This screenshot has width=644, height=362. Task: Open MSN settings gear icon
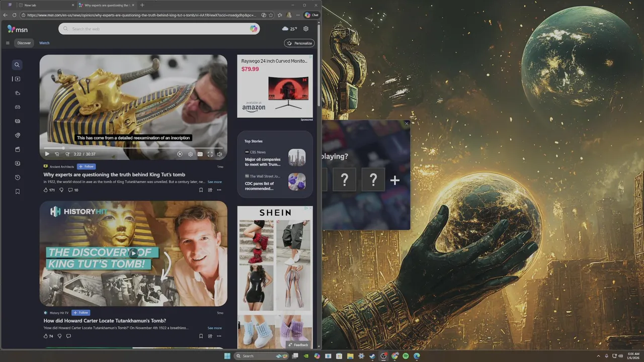[x=306, y=29]
